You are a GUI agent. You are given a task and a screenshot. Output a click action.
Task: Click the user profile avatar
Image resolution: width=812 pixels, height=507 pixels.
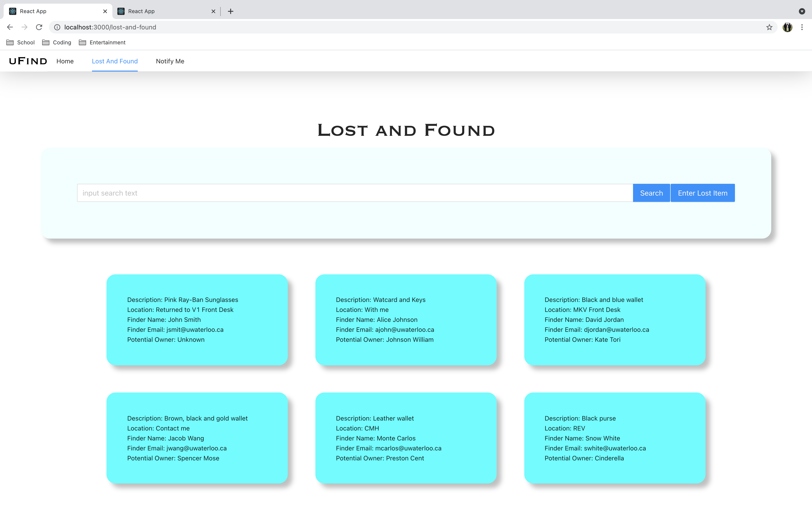click(787, 27)
